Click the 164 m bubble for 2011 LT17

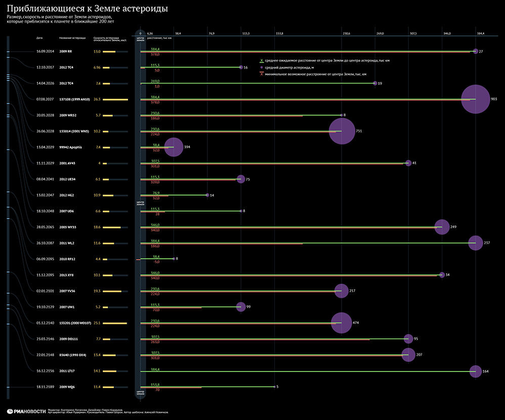click(x=475, y=371)
